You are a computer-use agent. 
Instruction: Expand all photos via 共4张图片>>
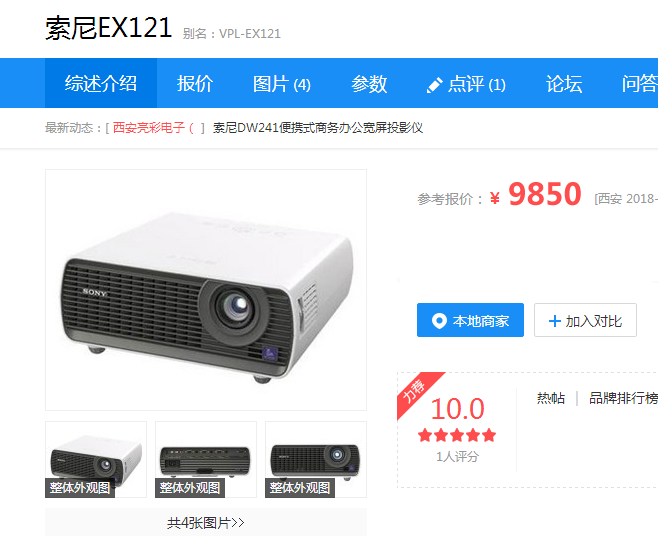[x=206, y=522]
